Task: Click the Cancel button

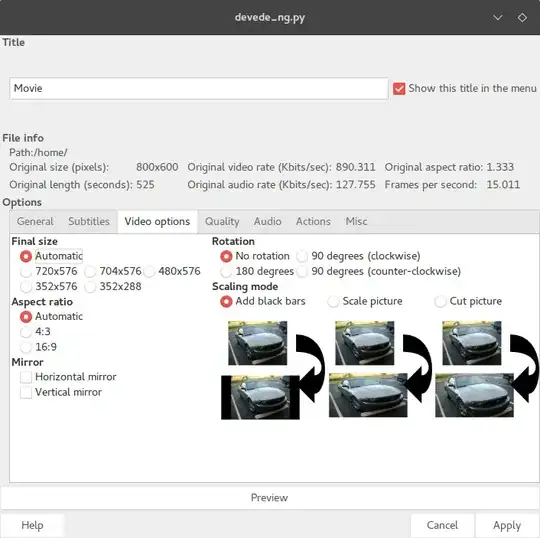Action: click(x=443, y=526)
